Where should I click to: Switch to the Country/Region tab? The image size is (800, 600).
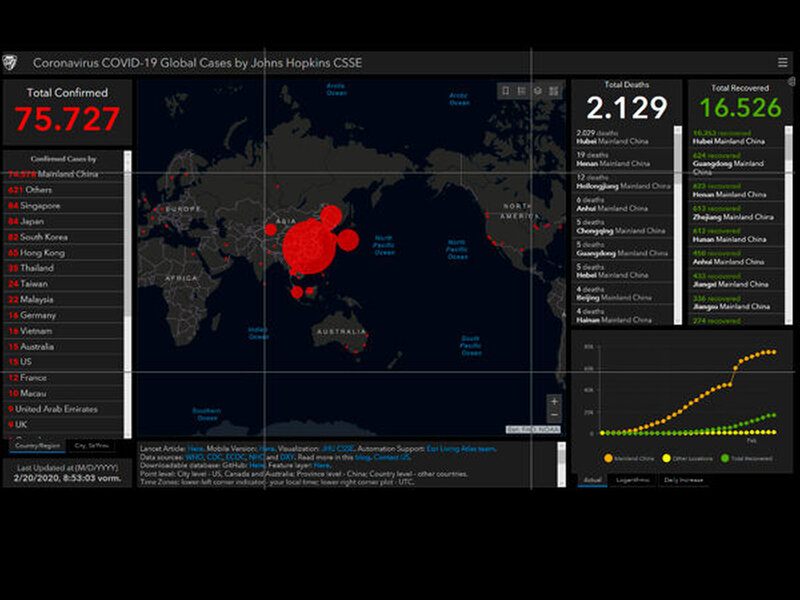click(37, 446)
